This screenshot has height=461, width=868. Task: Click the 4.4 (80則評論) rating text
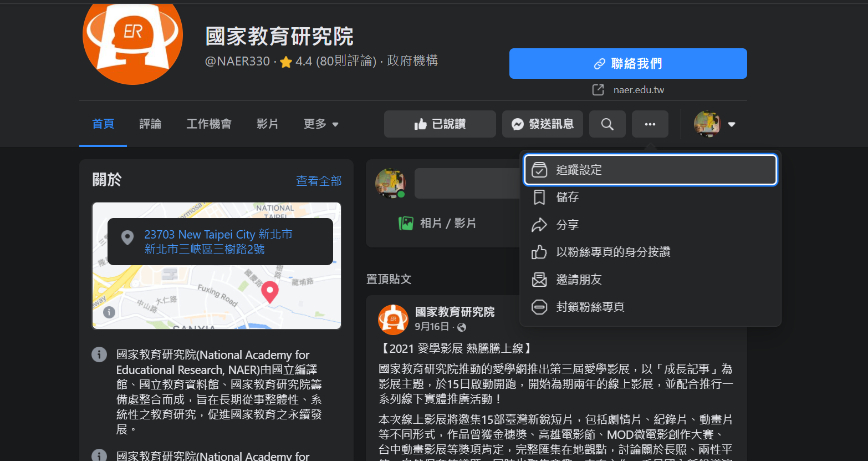pos(336,61)
